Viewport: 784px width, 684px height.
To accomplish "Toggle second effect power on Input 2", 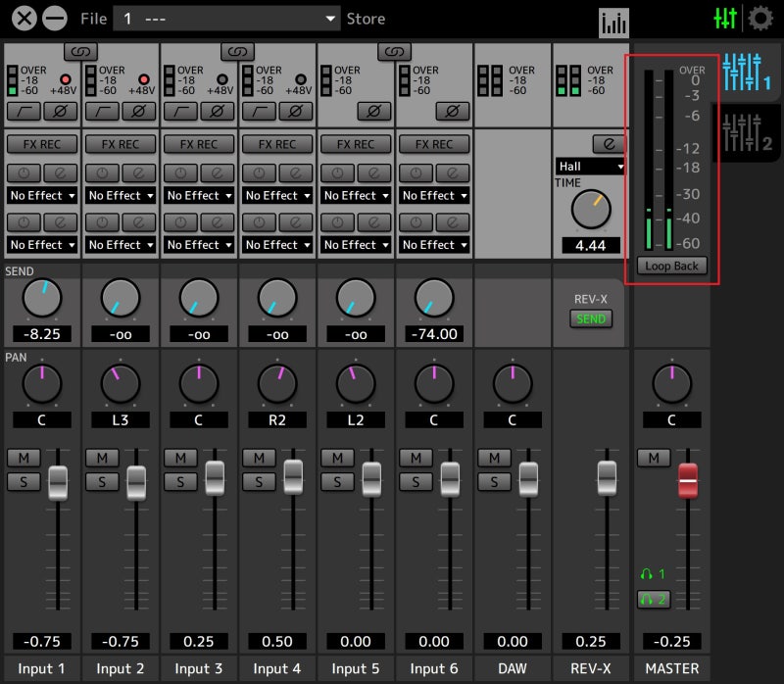I will click(x=102, y=222).
